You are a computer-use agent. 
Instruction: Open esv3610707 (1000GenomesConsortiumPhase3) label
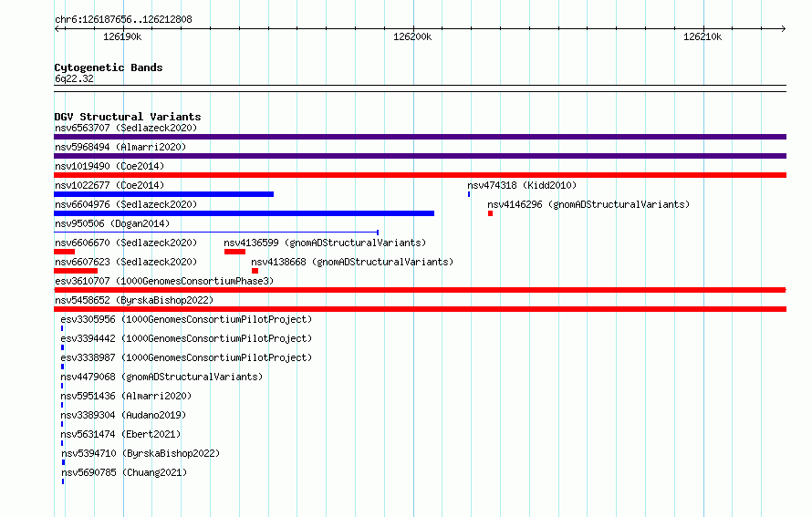click(x=164, y=281)
